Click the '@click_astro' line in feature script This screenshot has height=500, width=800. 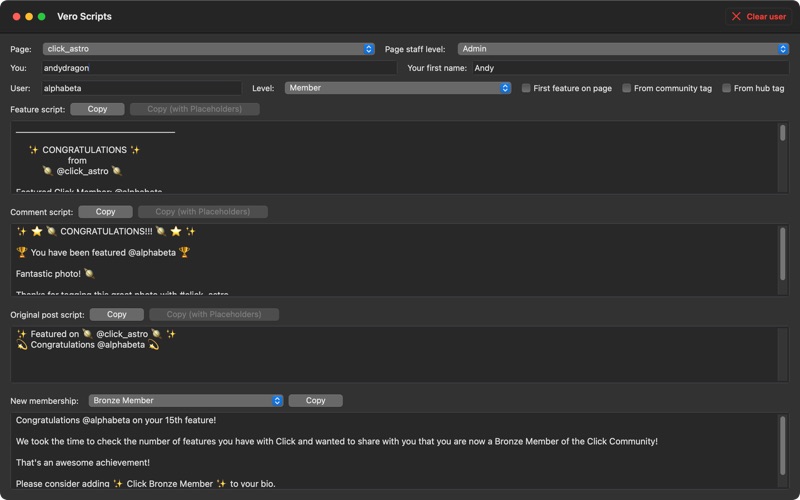click(x=82, y=171)
